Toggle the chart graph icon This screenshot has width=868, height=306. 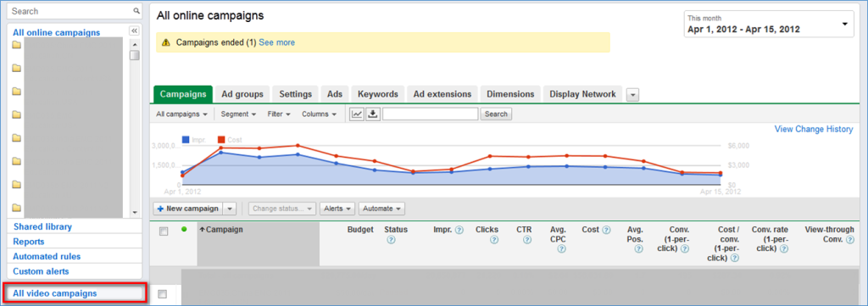pos(357,114)
